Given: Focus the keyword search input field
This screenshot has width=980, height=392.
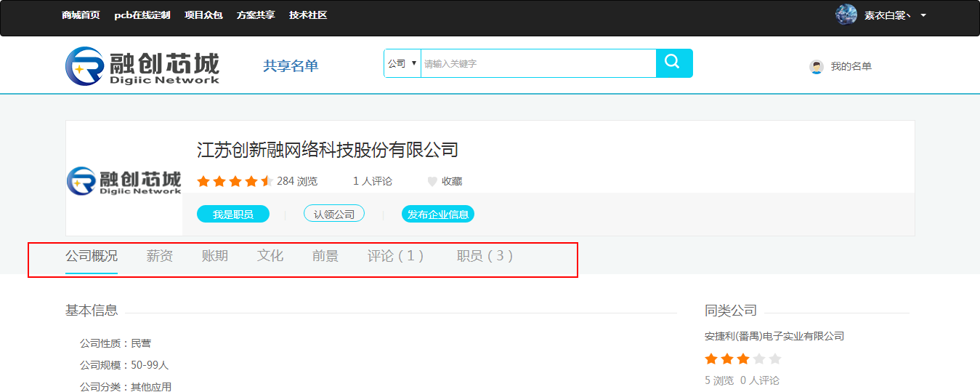Looking at the screenshot, I should 538,63.
